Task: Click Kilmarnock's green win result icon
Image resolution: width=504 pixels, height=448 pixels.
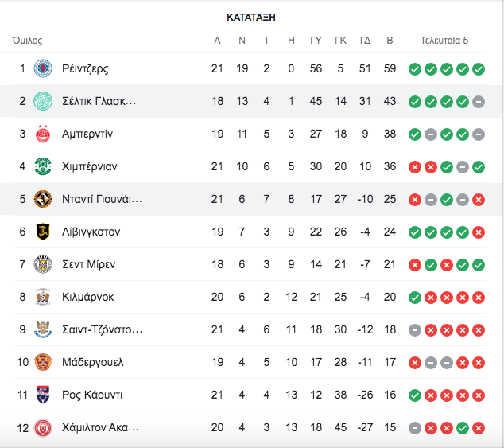Action: coord(415,298)
